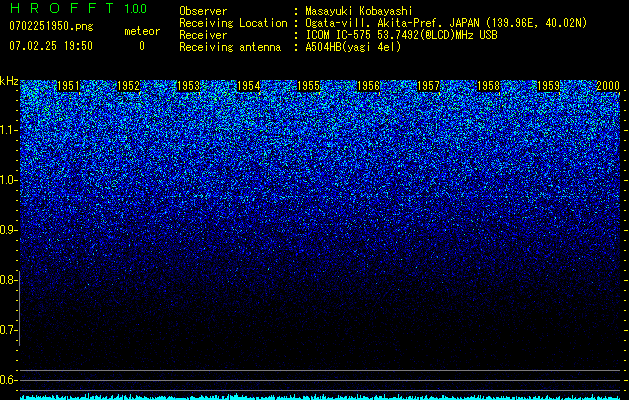Click the 1952 time marker
629x400 pixels.
[x=128, y=86]
